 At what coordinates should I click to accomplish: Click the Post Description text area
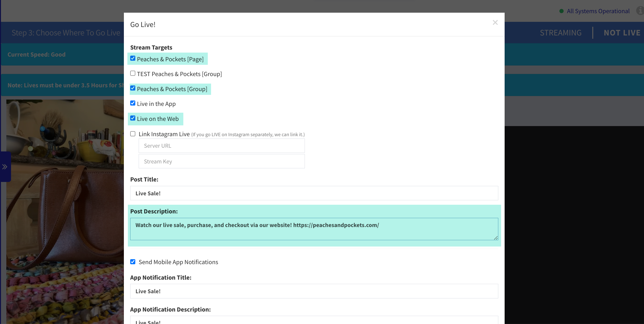[x=314, y=229]
